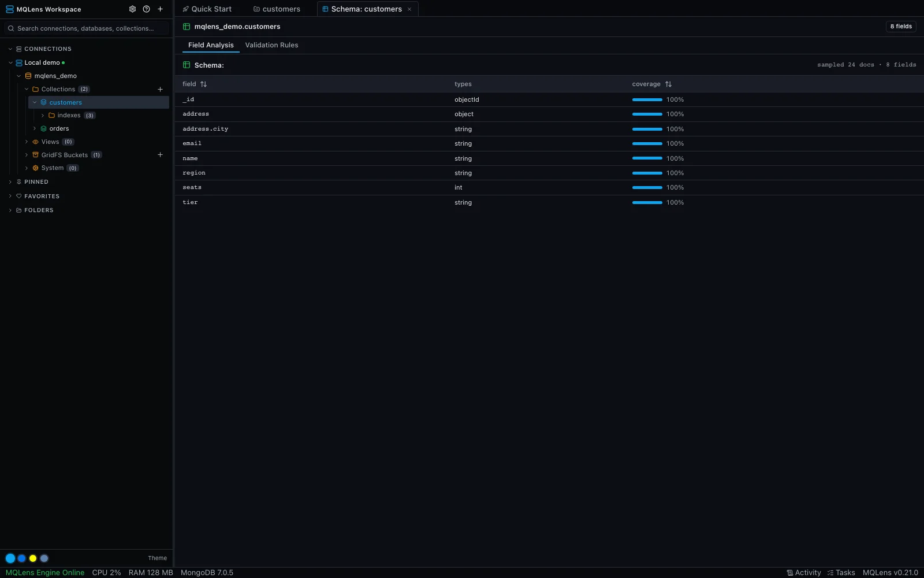The width and height of the screenshot is (924, 578).
Task: Click the orders collection stack icon
Action: (x=43, y=129)
